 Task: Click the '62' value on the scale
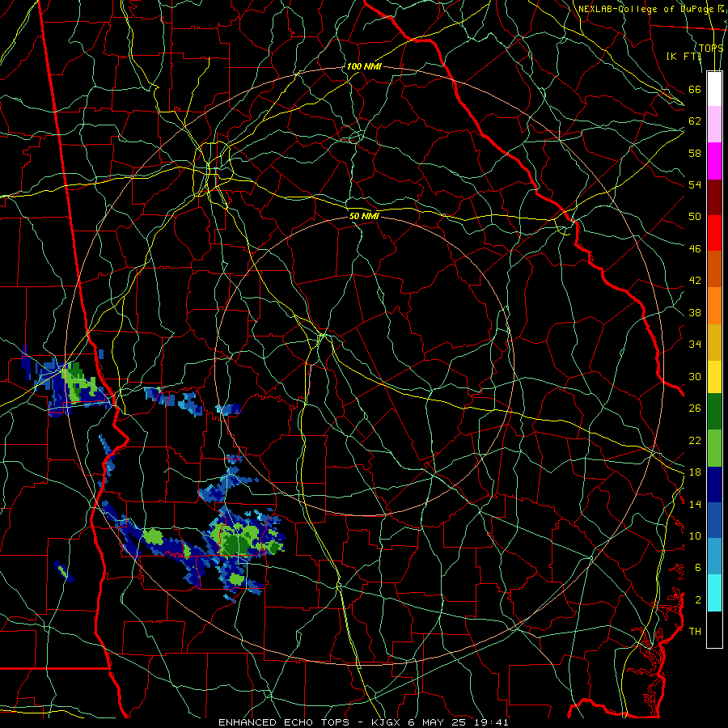695,121
